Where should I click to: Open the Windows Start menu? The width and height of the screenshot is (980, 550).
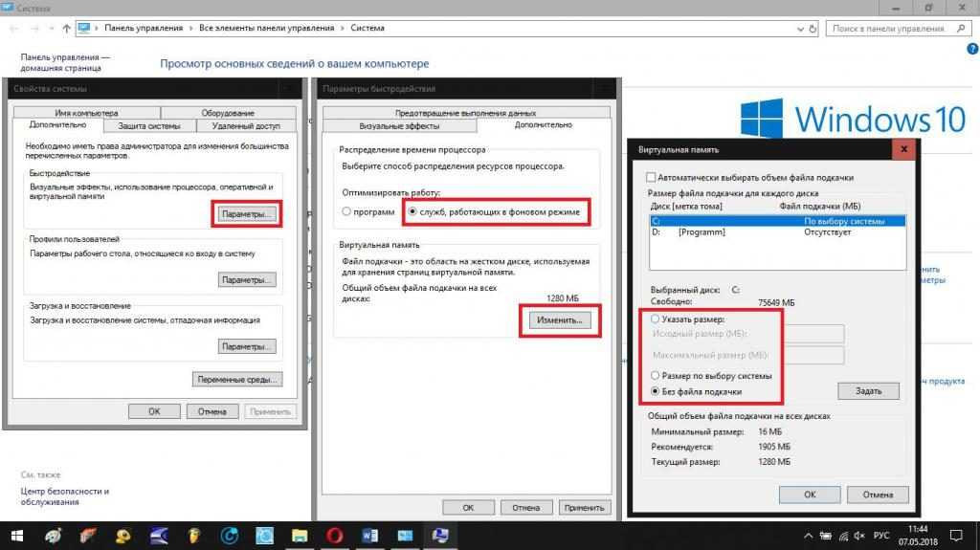tap(17, 536)
